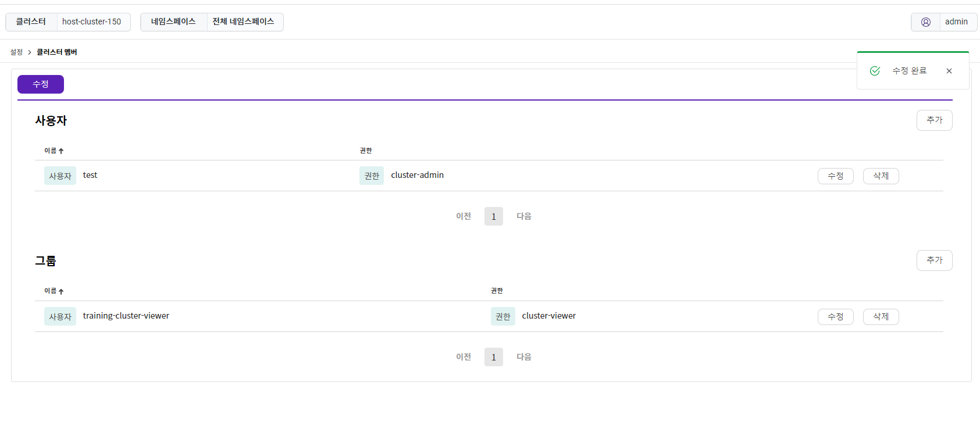Sort the 그룹 table by 이름
Screen dimensions: 980x425
54,291
